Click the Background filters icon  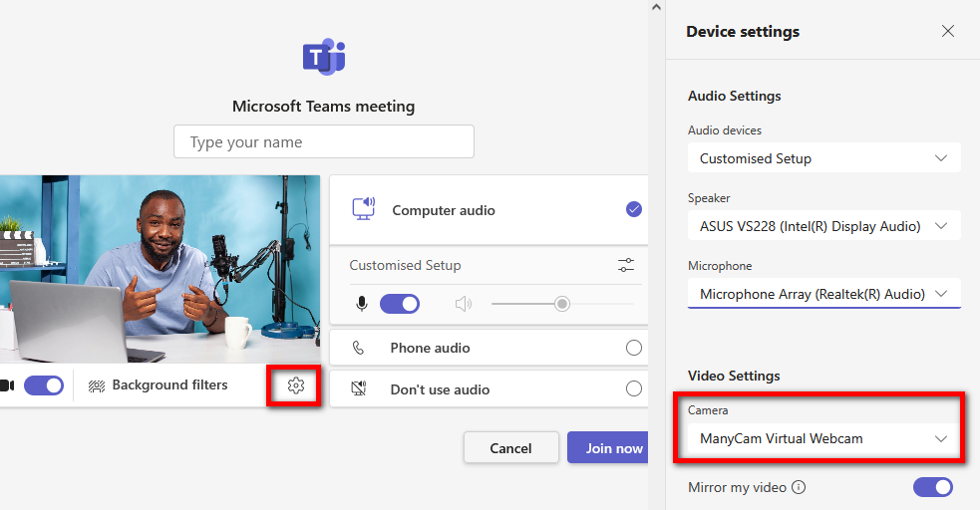(97, 385)
